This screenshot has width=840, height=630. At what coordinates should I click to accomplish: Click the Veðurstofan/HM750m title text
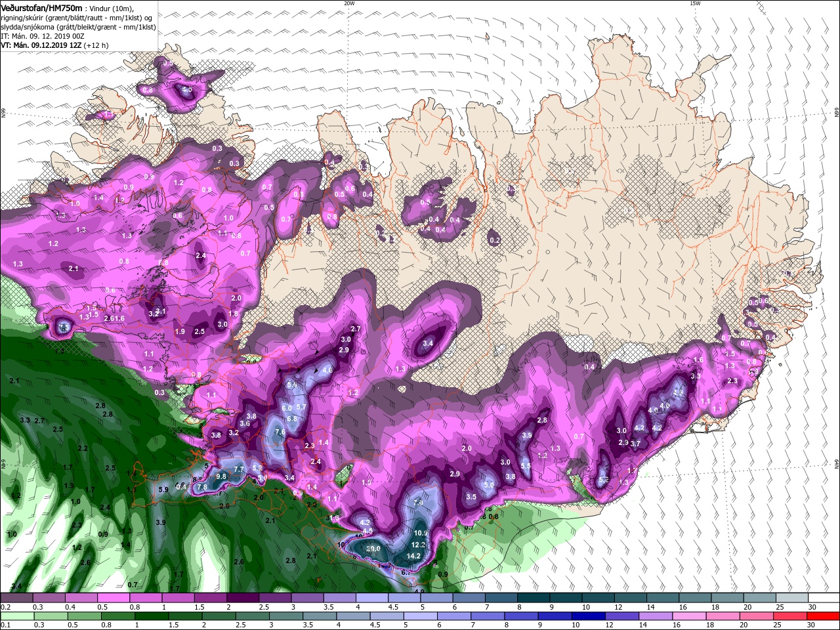41,8
